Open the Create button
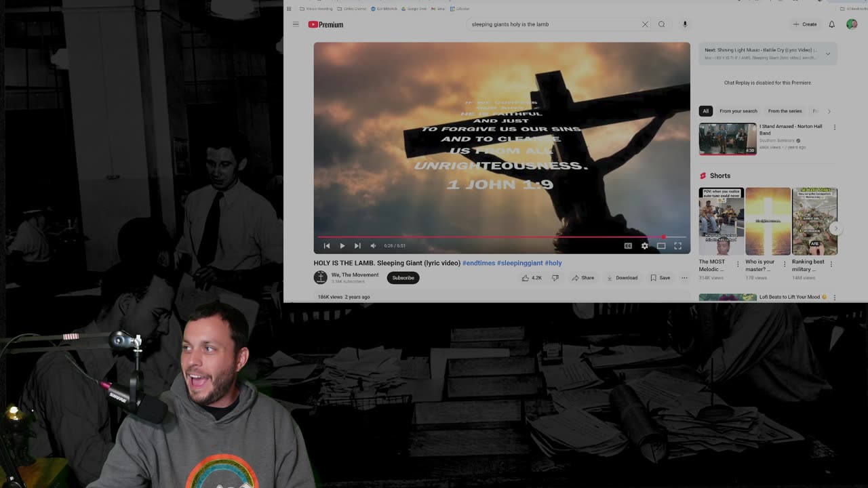 click(x=805, y=24)
